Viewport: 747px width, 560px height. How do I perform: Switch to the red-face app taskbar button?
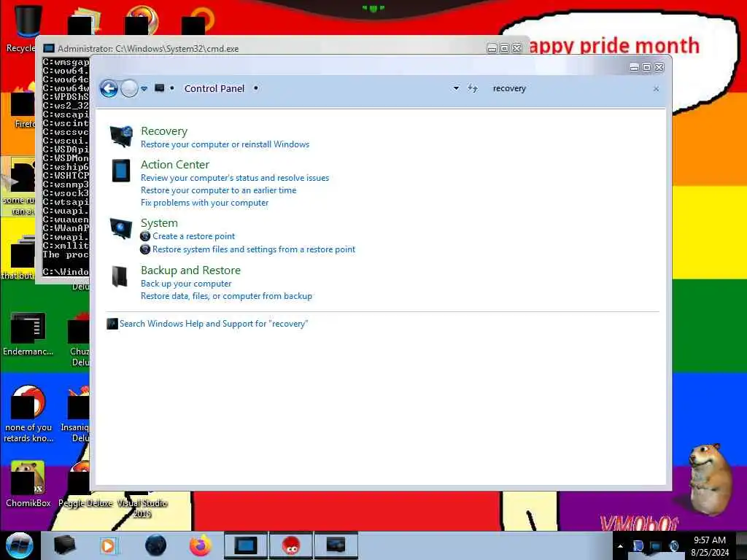291,545
